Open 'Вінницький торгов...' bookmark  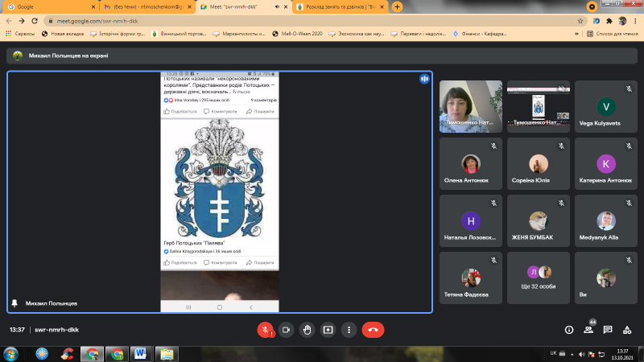(x=179, y=34)
